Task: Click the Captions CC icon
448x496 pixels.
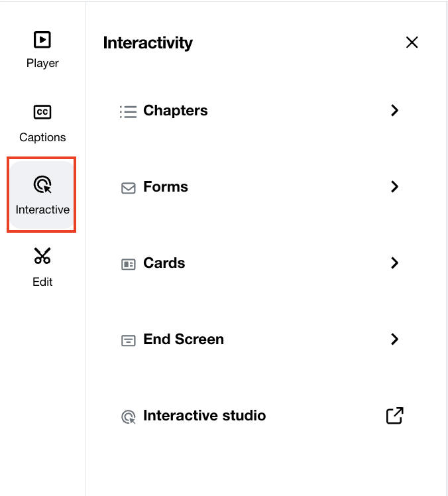Action: click(x=42, y=112)
